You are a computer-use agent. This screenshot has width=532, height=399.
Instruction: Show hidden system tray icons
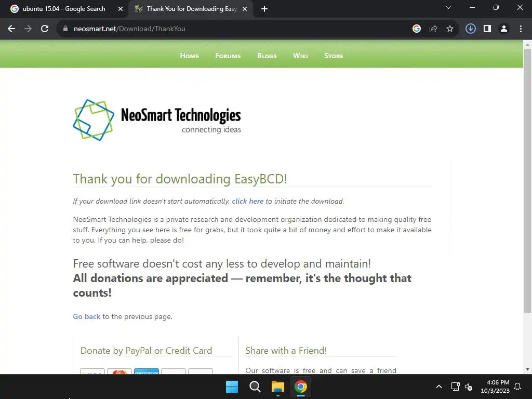click(438, 387)
